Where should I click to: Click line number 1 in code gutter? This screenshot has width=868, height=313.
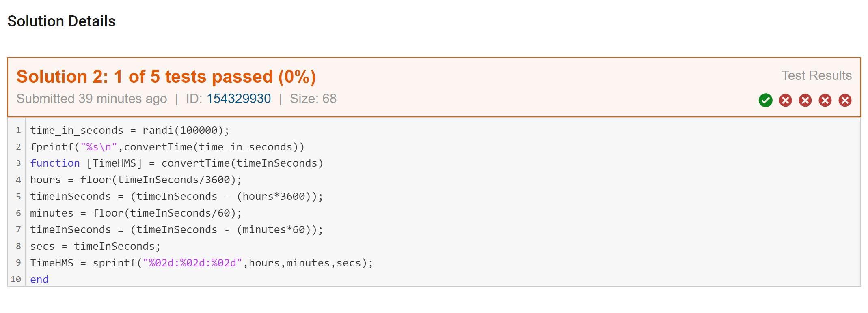(18, 130)
